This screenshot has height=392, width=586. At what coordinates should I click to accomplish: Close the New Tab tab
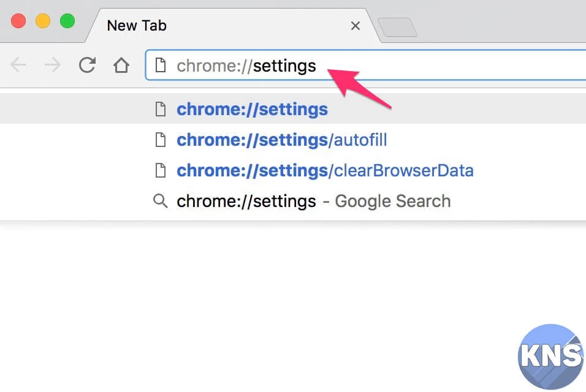pos(355,26)
